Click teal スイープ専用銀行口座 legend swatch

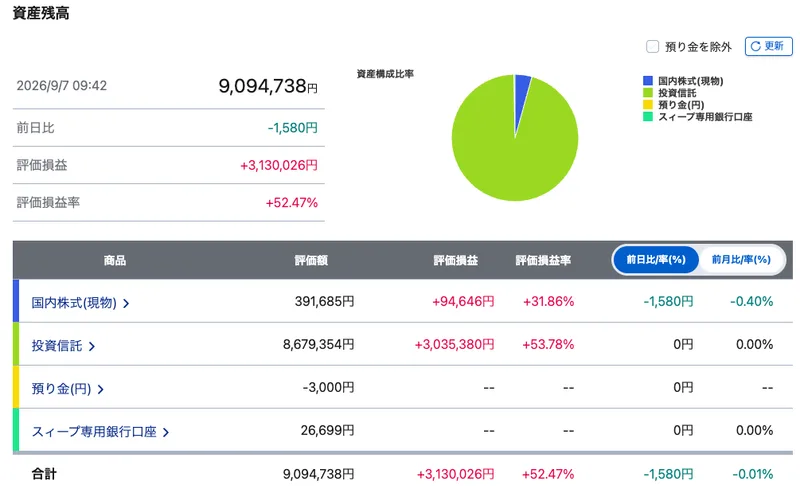tap(647, 116)
